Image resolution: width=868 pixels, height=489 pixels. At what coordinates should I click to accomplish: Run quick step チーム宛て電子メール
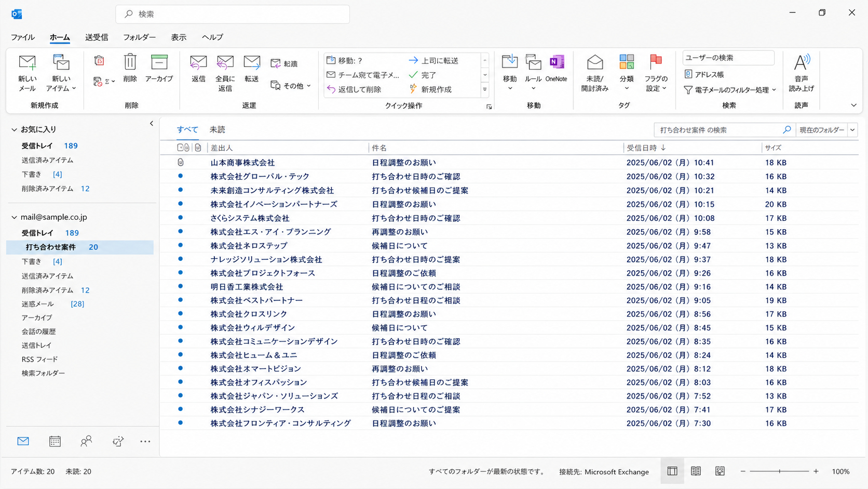click(x=363, y=75)
